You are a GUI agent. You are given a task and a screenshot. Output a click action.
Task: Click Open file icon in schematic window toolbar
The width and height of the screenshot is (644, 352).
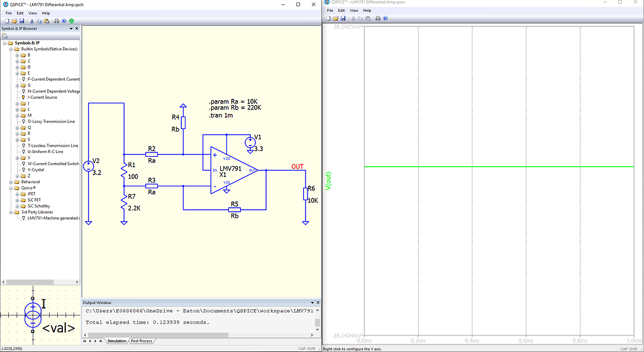click(x=14, y=21)
